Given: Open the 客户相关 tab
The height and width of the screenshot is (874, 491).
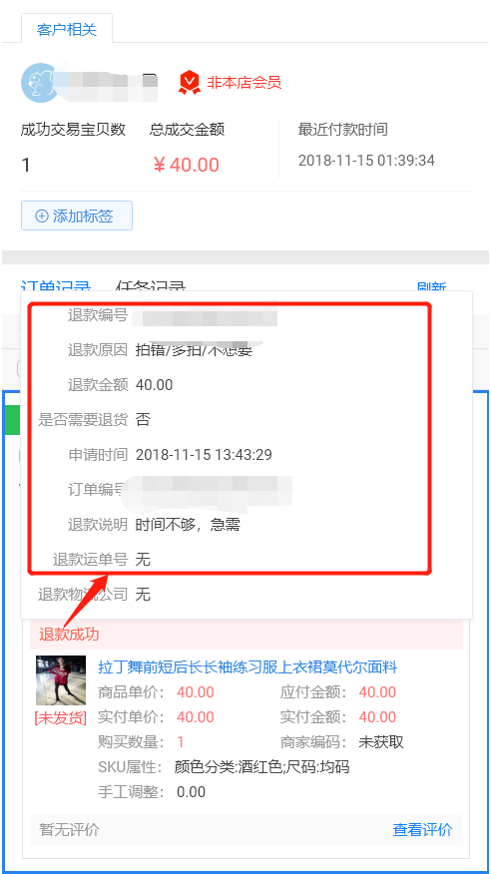Looking at the screenshot, I should 67,29.
